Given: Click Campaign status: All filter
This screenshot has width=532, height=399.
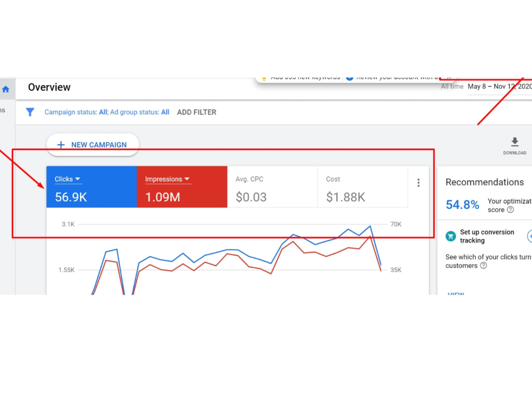Looking at the screenshot, I should (76, 112).
